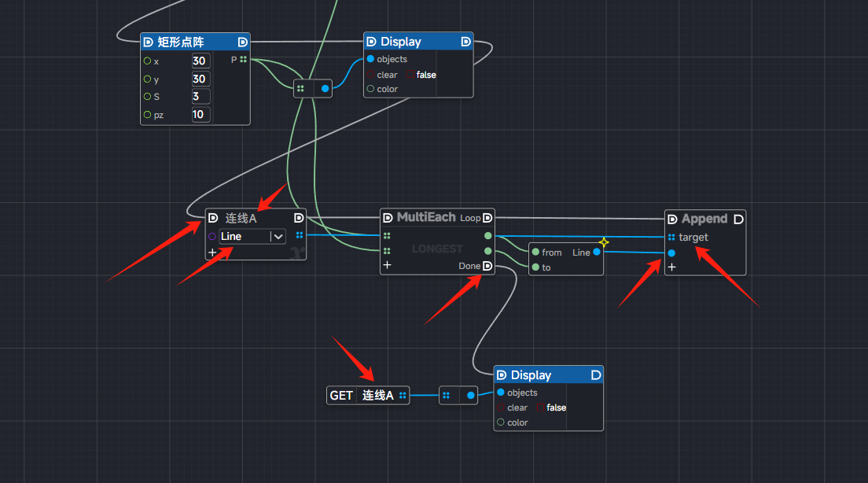Click the execution input pin on 连线A node
Image resolution: width=868 pixels, height=483 pixels.
[212, 218]
